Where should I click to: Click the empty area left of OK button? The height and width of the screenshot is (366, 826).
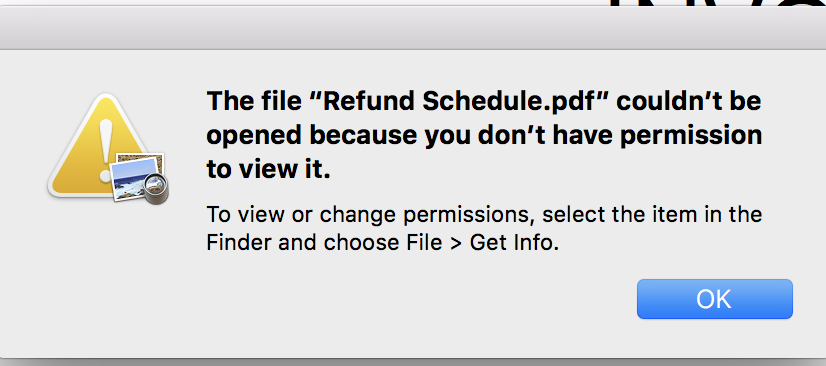[x=421, y=299]
